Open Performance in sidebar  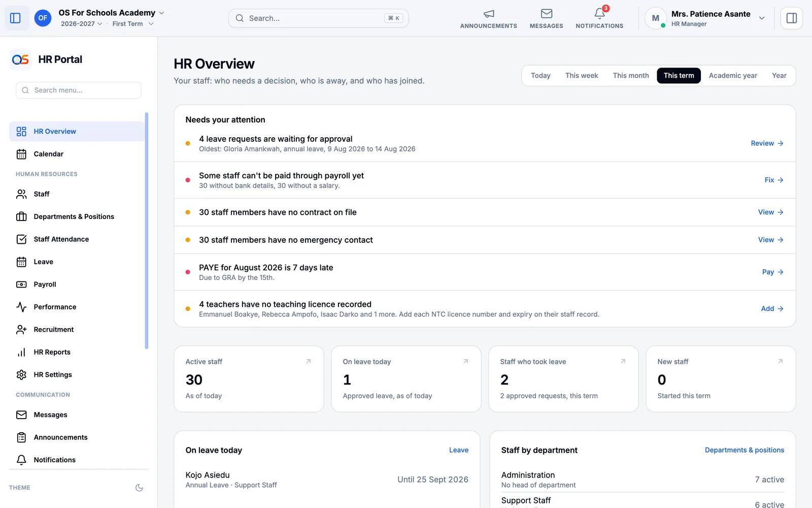point(77,307)
